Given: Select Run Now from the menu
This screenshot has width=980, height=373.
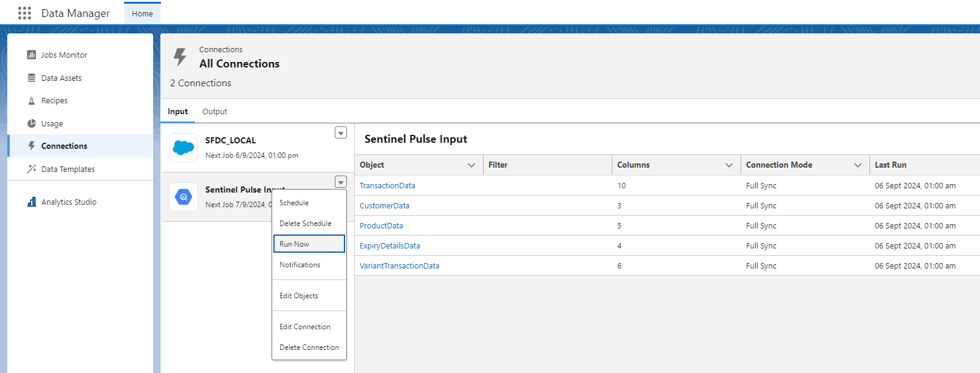Looking at the screenshot, I should coord(295,244).
